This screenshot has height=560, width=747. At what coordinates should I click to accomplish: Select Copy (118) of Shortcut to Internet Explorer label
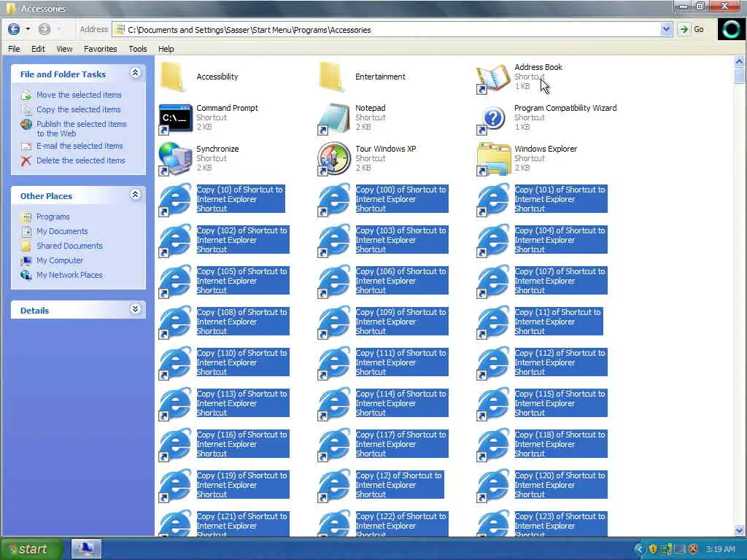click(x=561, y=444)
